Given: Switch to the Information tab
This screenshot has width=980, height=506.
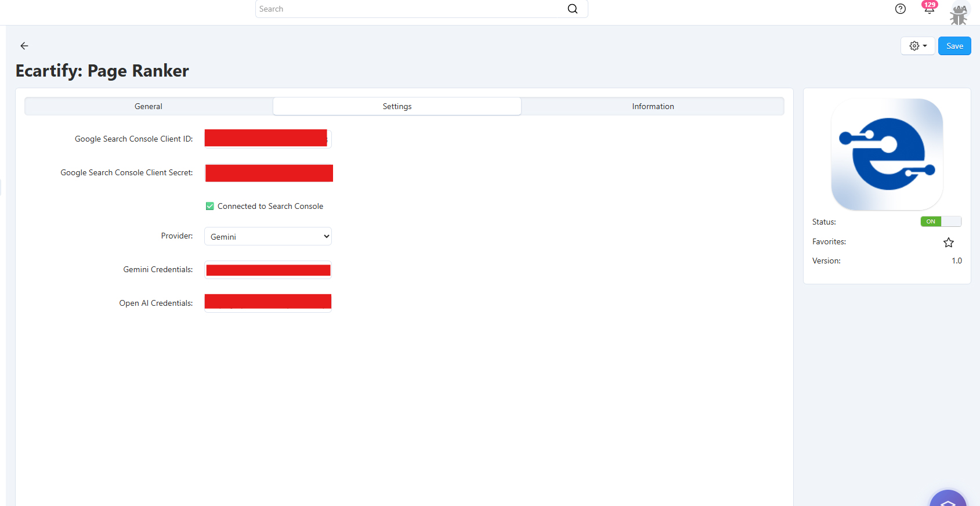Looking at the screenshot, I should [x=653, y=106].
